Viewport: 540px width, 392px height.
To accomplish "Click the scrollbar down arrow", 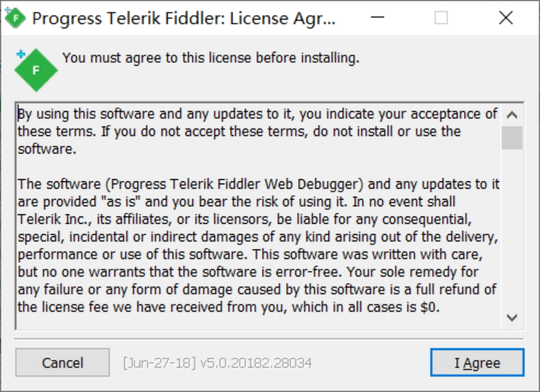I will point(512,317).
